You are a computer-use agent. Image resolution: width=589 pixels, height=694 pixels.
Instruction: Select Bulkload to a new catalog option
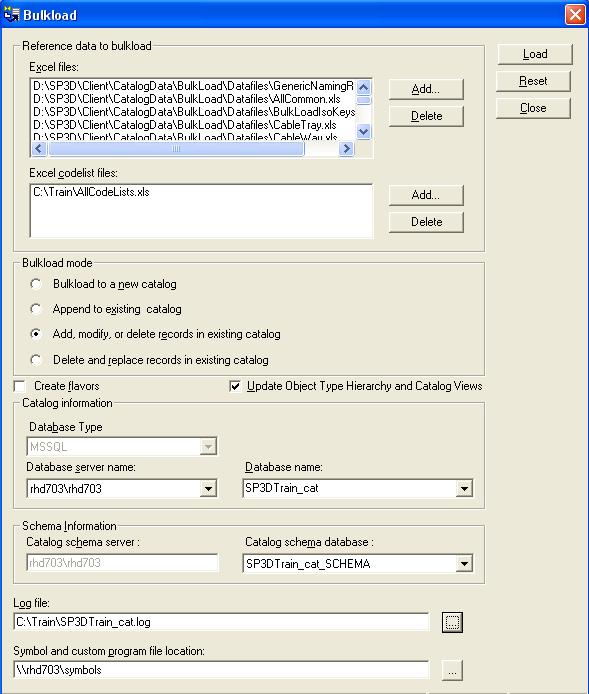tap(36, 284)
